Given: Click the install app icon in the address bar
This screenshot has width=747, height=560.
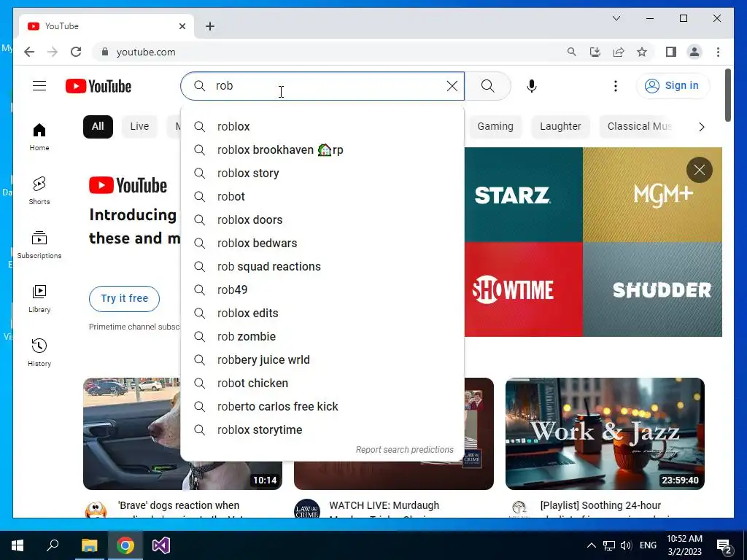Looking at the screenshot, I should coord(595,52).
